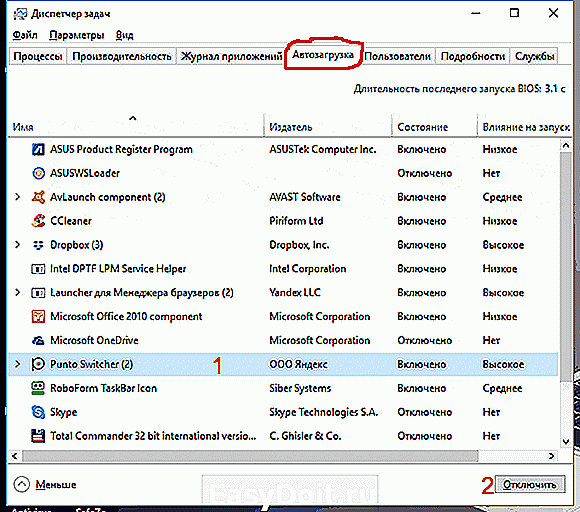Screen dimensions: 580x512
Task: Select the Microsoft OneDrive entry name
Action: coord(94,340)
